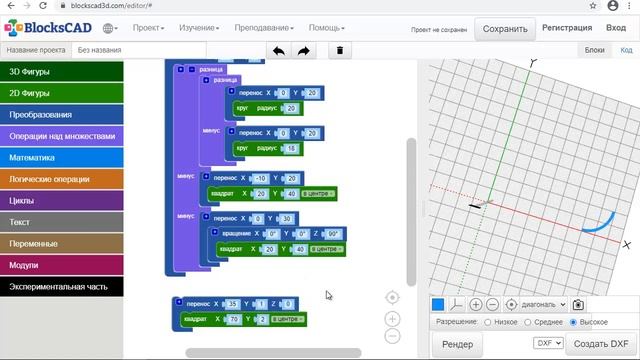Viewport: 640px width, 360px height.
Task: Click the Рендер button
Action: 457,344
